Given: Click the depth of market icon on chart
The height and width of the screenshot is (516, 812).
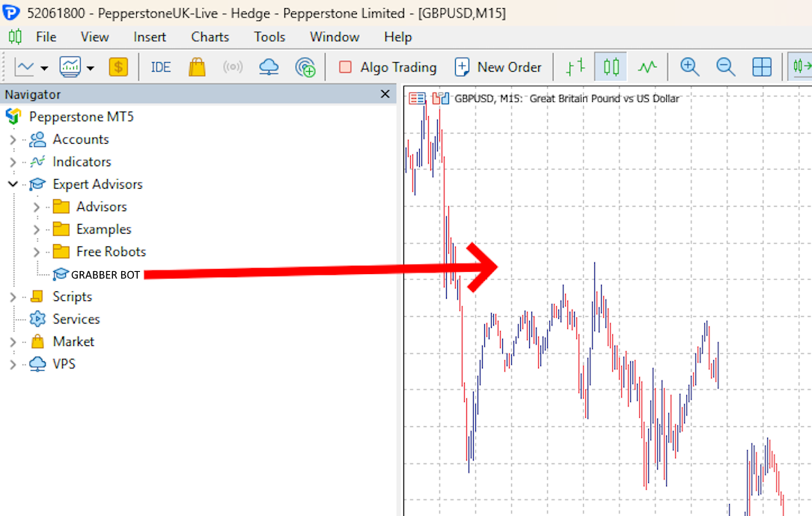Looking at the screenshot, I should 441,98.
